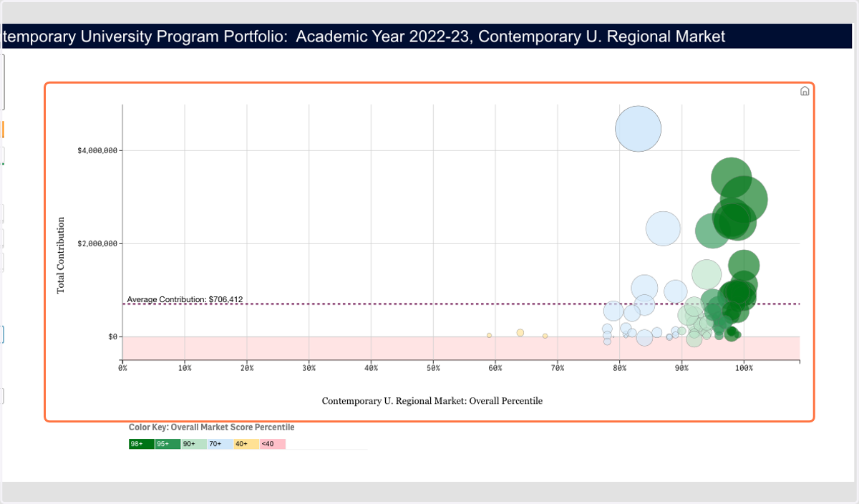
Task: Click the 0% x-axis tick label
Action: 122,368
